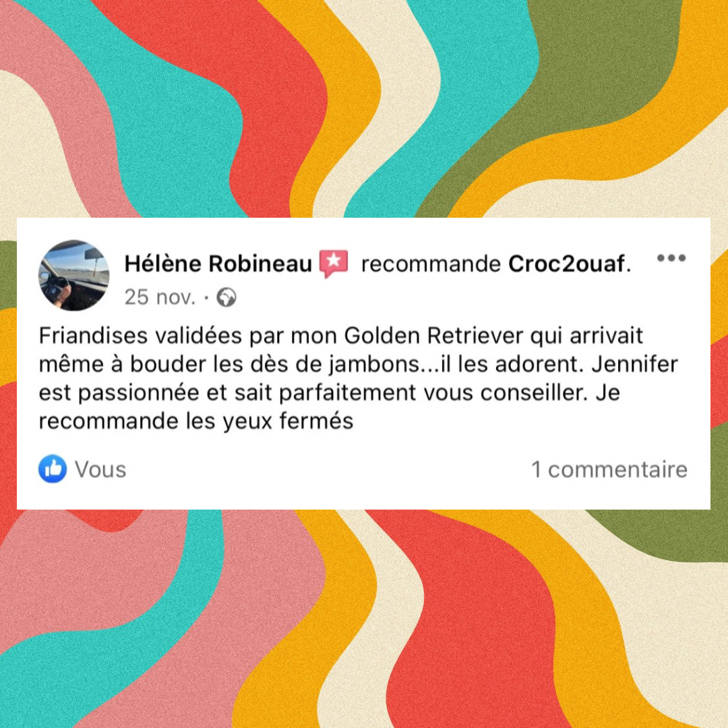Click the pink recommendation star badge

pos(334,264)
